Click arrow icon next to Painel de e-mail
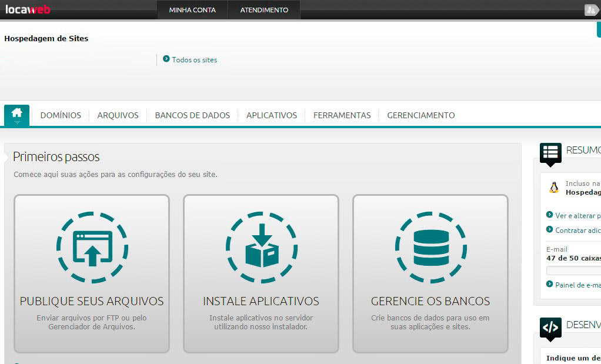 (550, 284)
